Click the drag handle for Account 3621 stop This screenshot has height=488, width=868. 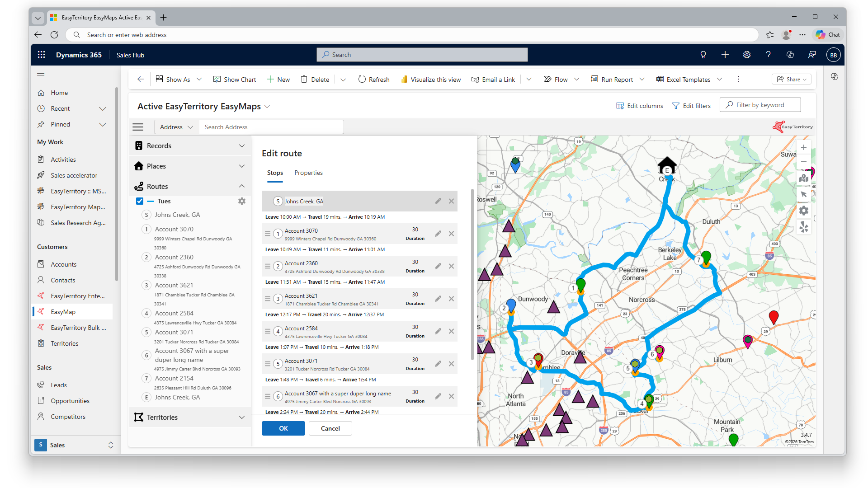268,299
